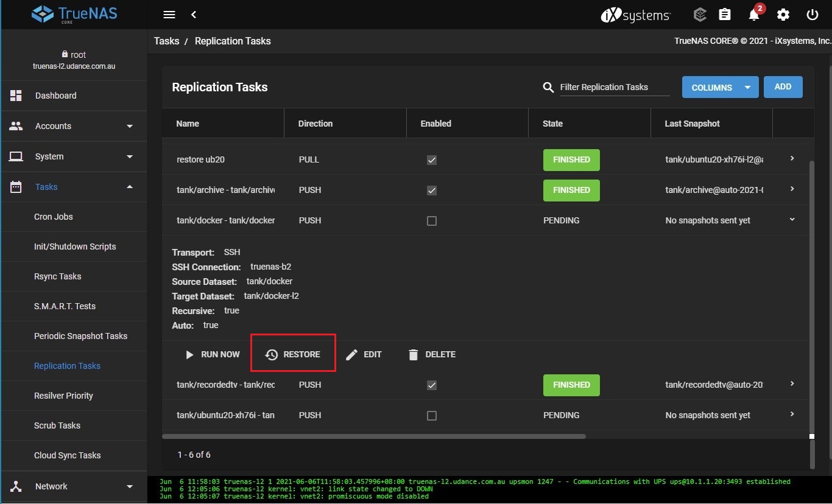Click the Restore history icon

pyautogui.click(x=272, y=354)
